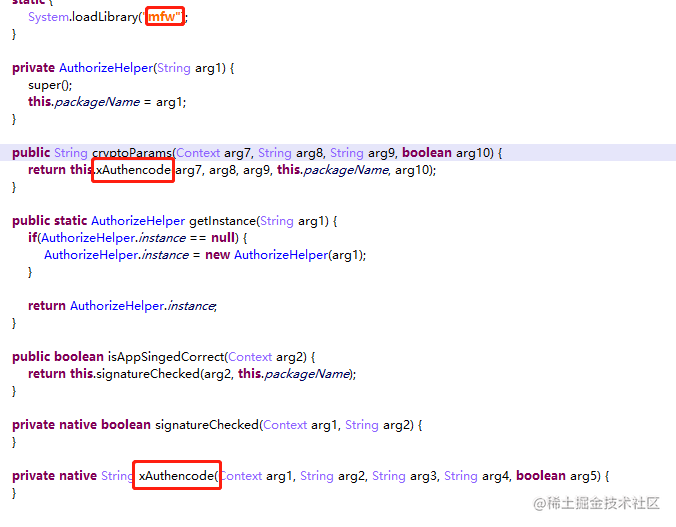Viewport: 676px width, 527px height.
Task: Click native xAuthencode method declaration name
Action: (176, 476)
